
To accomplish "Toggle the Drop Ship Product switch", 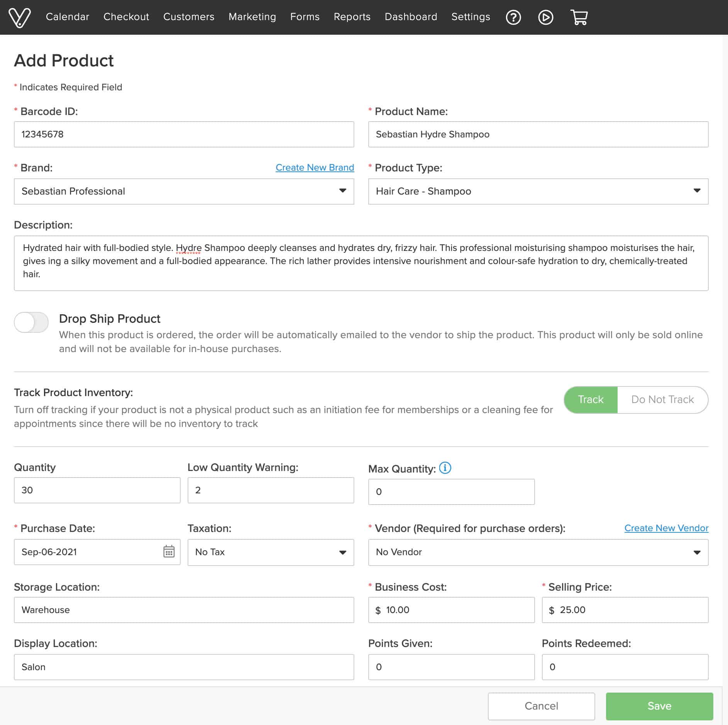I will pyautogui.click(x=31, y=322).
